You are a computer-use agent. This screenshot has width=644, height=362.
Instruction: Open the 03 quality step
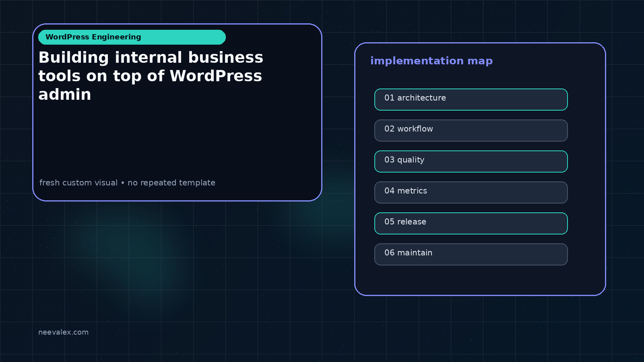(x=471, y=161)
